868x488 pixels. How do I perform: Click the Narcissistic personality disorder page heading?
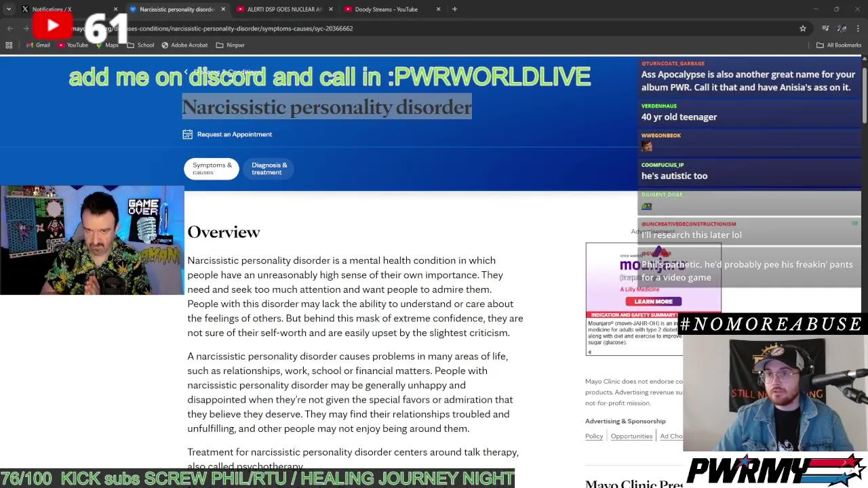pos(327,107)
